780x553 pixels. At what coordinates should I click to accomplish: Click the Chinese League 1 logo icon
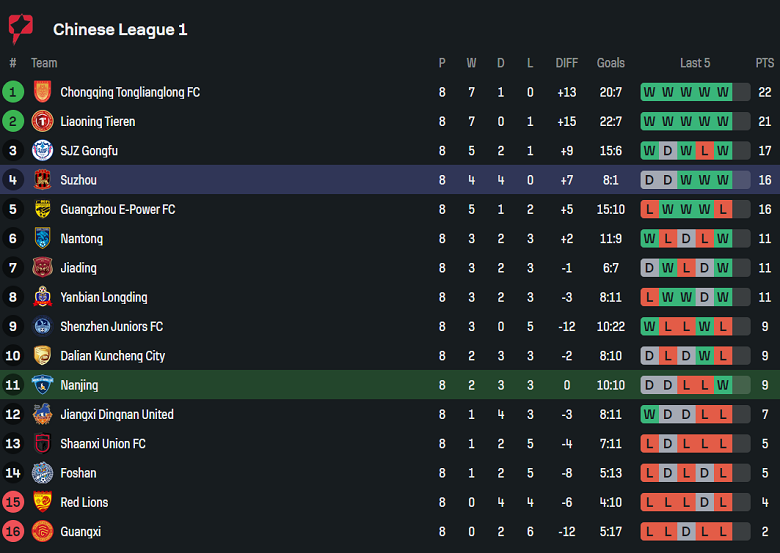[x=20, y=29]
